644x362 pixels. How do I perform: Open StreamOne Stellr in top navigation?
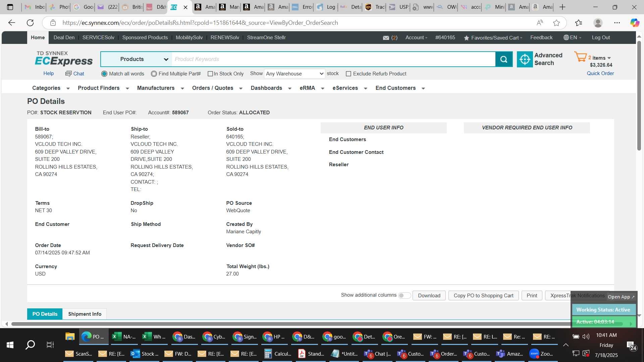[266, 38]
